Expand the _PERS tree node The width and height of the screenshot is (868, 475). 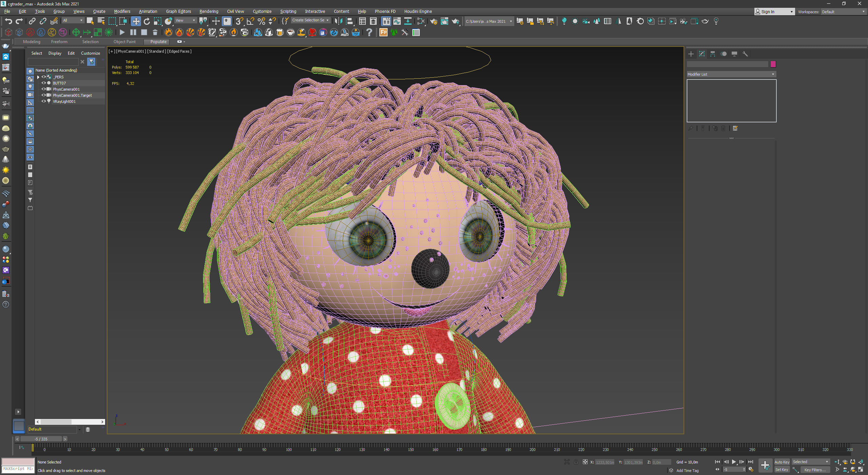pos(38,77)
